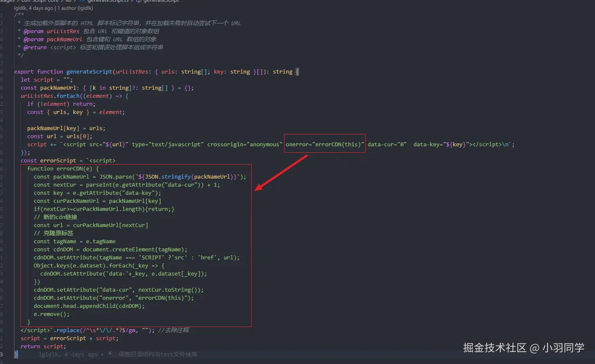Click the Object.keys(e.dataset).forEach line
Viewport: 595px width, 364px height.
click(x=99, y=265)
